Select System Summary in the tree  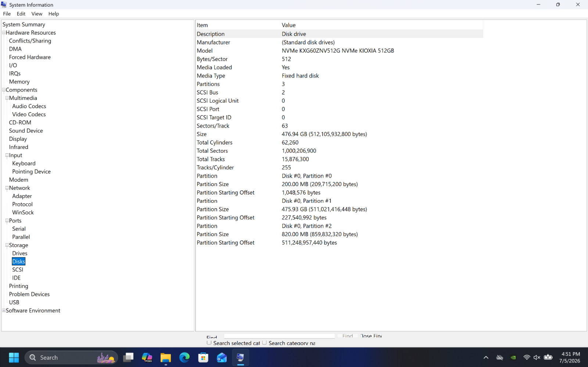coord(24,24)
